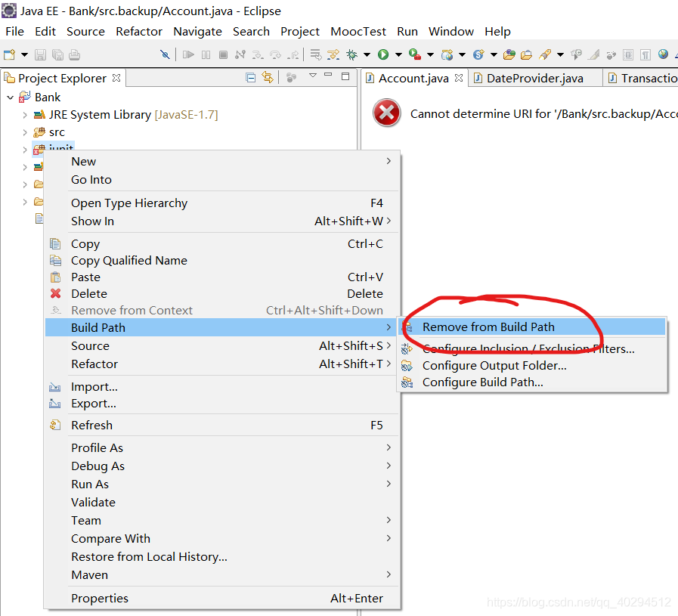Click the Step Return icon
This screenshot has height=616, width=678.
pos(294,54)
